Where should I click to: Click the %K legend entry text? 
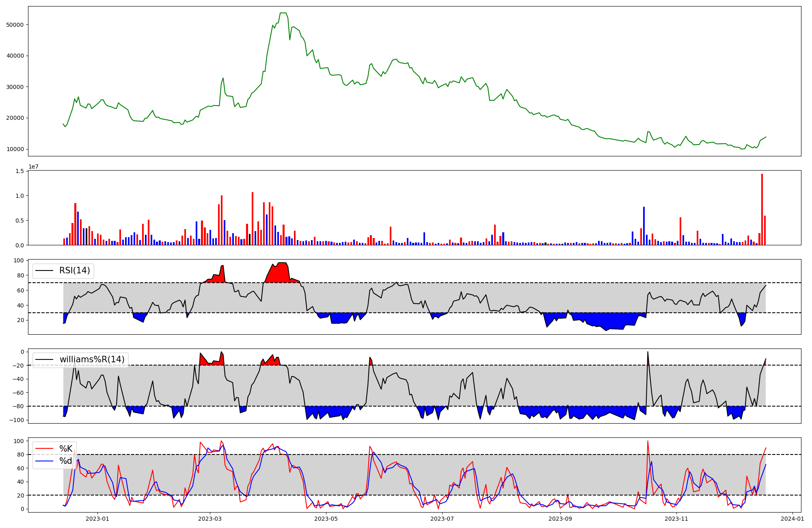point(66,448)
